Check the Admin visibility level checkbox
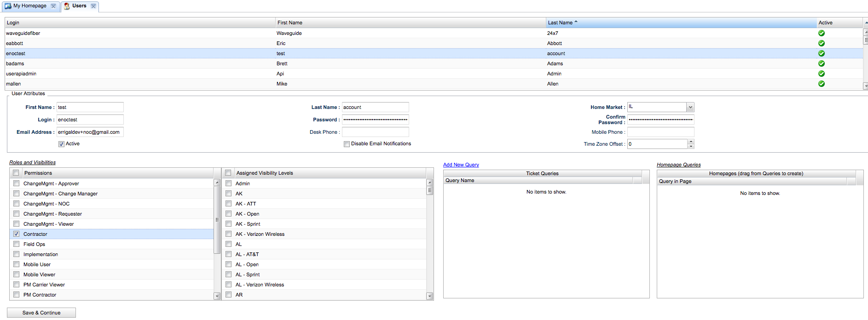Screen dimensions: 868x320 point(228,183)
